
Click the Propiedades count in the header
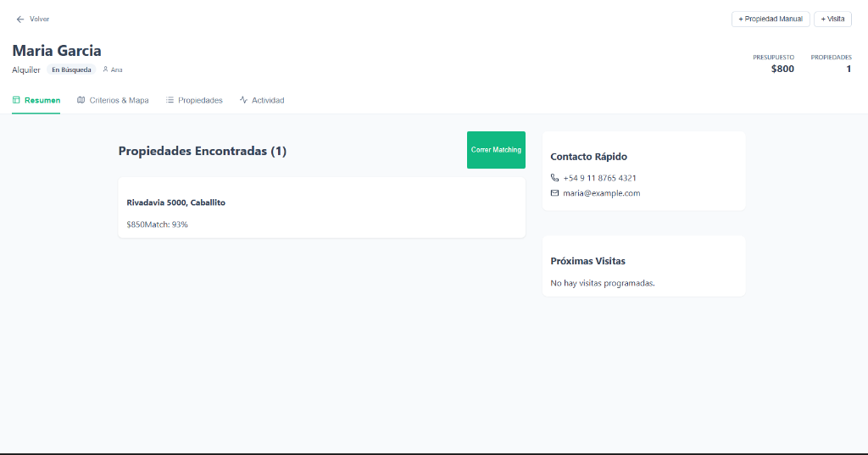[x=848, y=69]
